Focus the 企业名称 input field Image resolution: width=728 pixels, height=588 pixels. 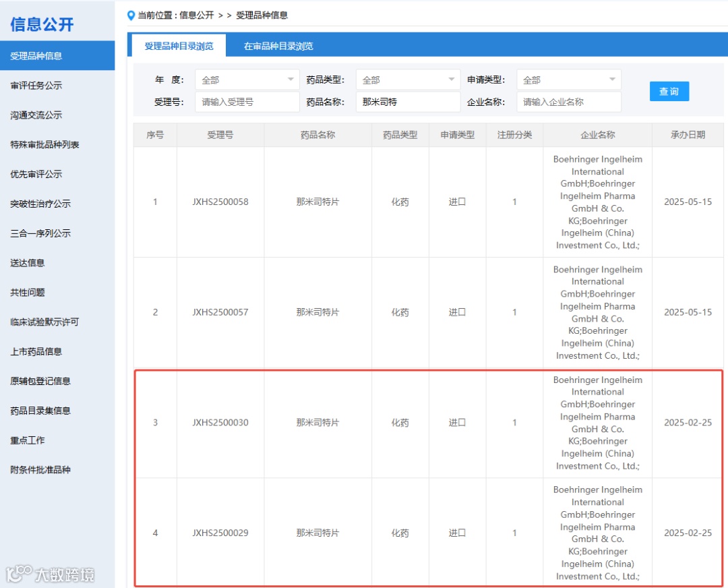pos(569,102)
